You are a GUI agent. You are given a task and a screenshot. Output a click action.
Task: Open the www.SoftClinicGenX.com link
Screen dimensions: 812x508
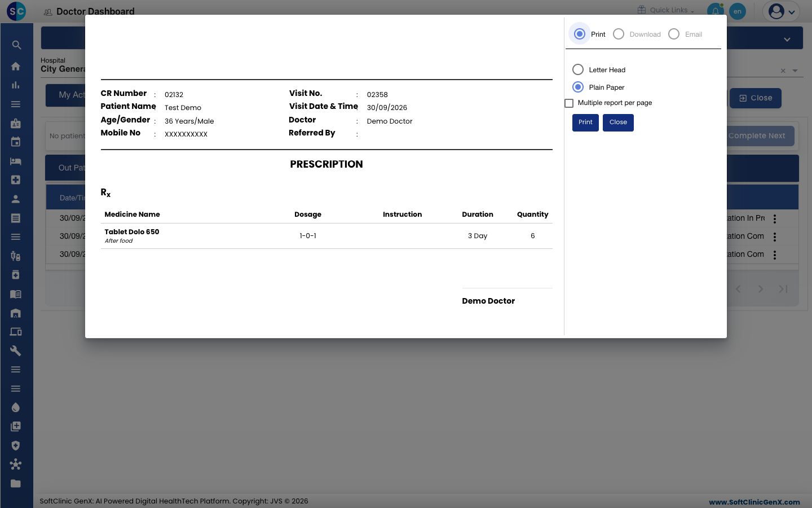pyautogui.click(x=754, y=502)
